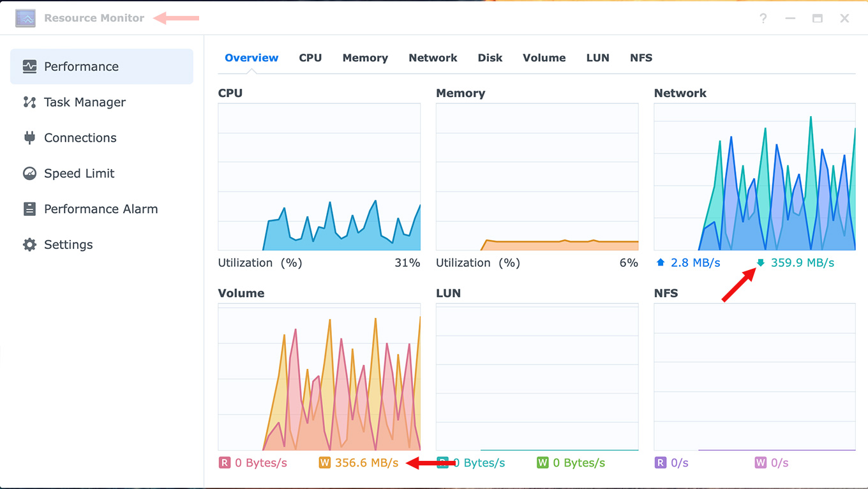Open the NFS tab
The image size is (868, 489).
[x=641, y=57]
